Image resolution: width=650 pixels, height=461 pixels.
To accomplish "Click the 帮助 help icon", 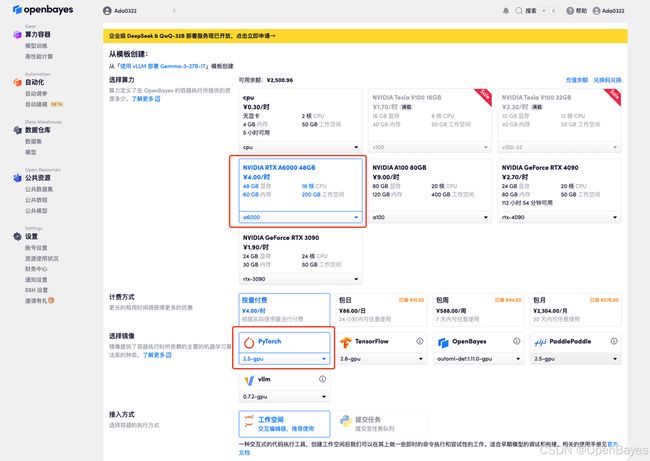I will pos(570,11).
